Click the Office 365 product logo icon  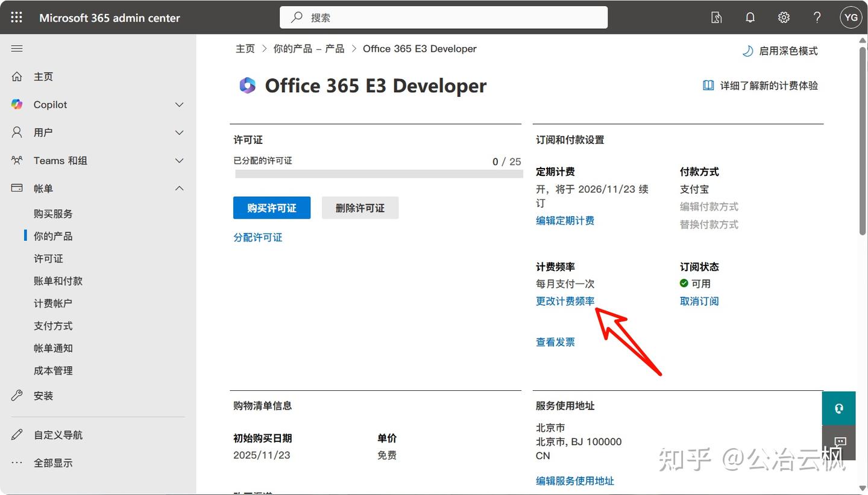tap(247, 86)
